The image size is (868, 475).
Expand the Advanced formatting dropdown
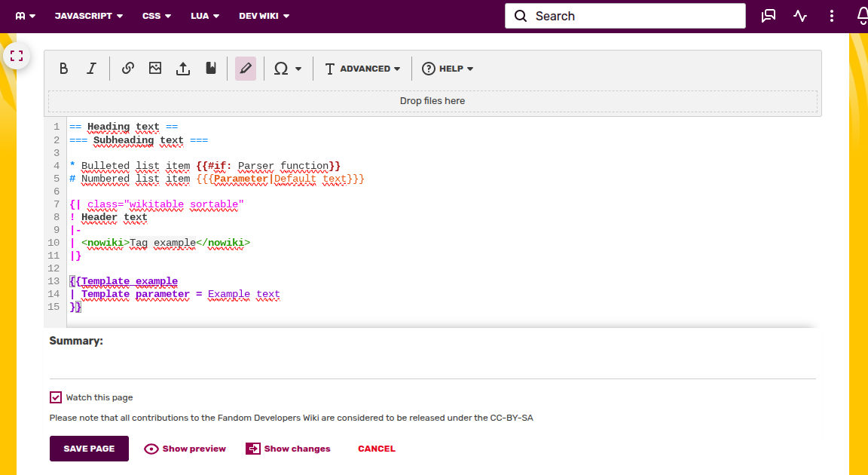click(362, 68)
